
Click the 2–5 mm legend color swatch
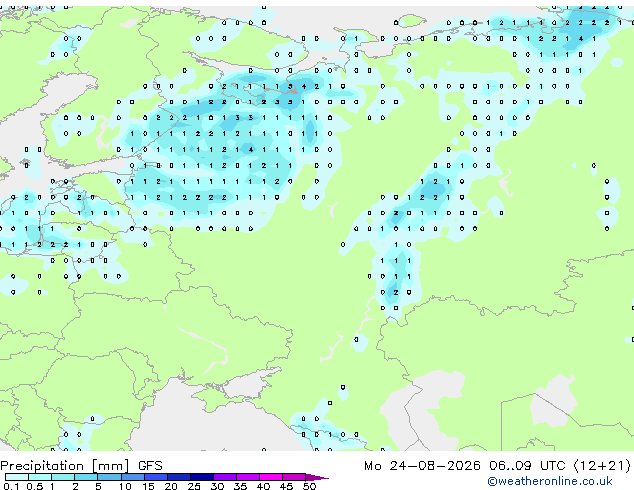pos(86,477)
